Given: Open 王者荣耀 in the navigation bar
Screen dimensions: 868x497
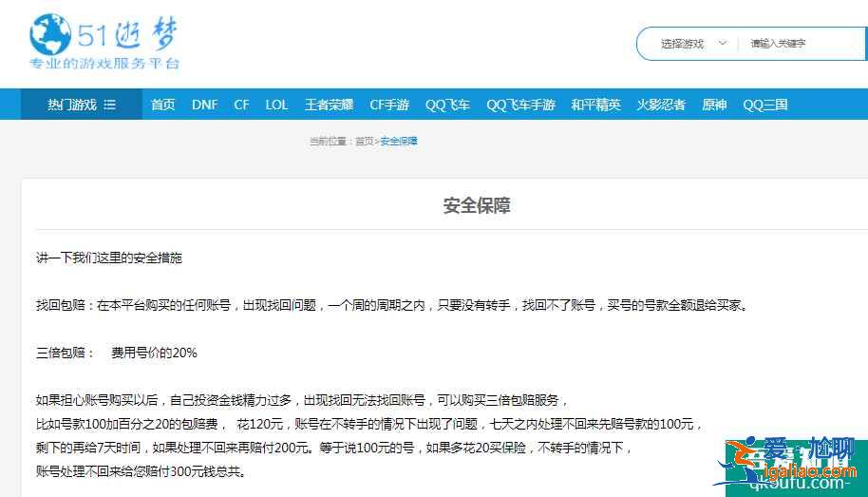Looking at the screenshot, I should coord(329,105).
